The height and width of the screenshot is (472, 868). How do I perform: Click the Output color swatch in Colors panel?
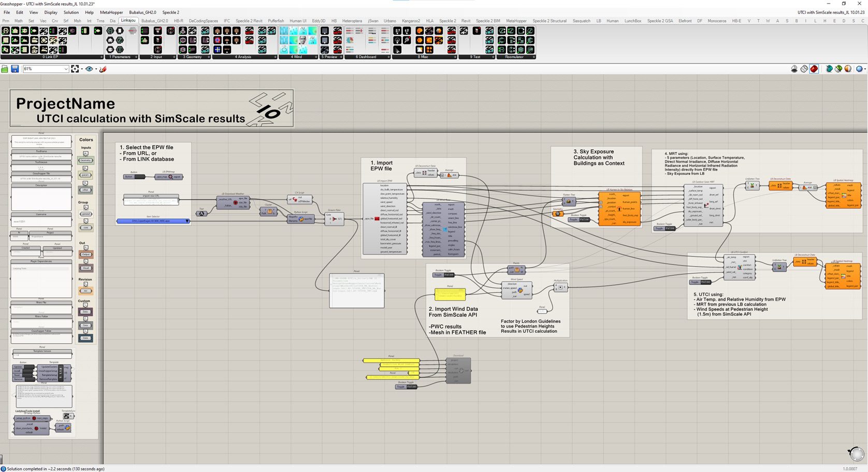86,254
